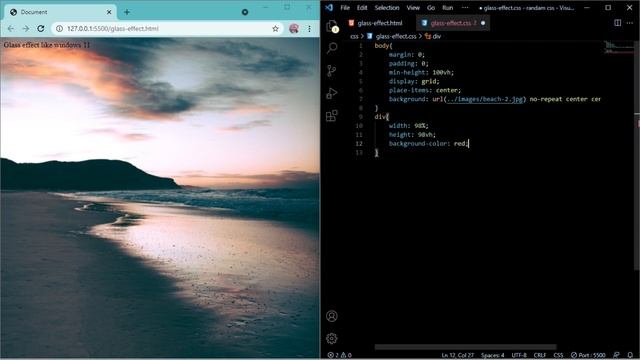Switch to glass-effect.css editor tab
This screenshot has width=640, height=360.
(x=453, y=23)
